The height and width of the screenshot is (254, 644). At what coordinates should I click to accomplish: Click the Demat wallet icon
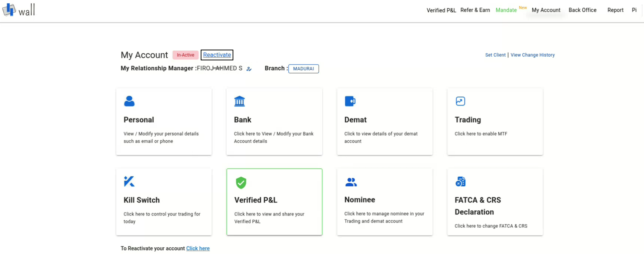tap(350, 101)
